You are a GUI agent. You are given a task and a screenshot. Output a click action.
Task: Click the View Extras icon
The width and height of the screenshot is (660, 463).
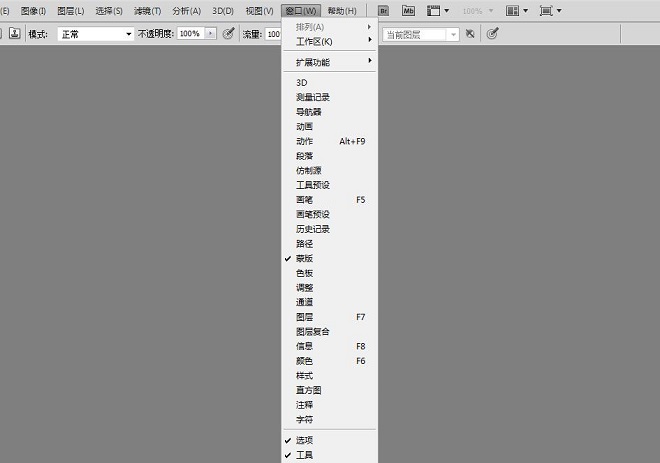(x=437, y=10)
